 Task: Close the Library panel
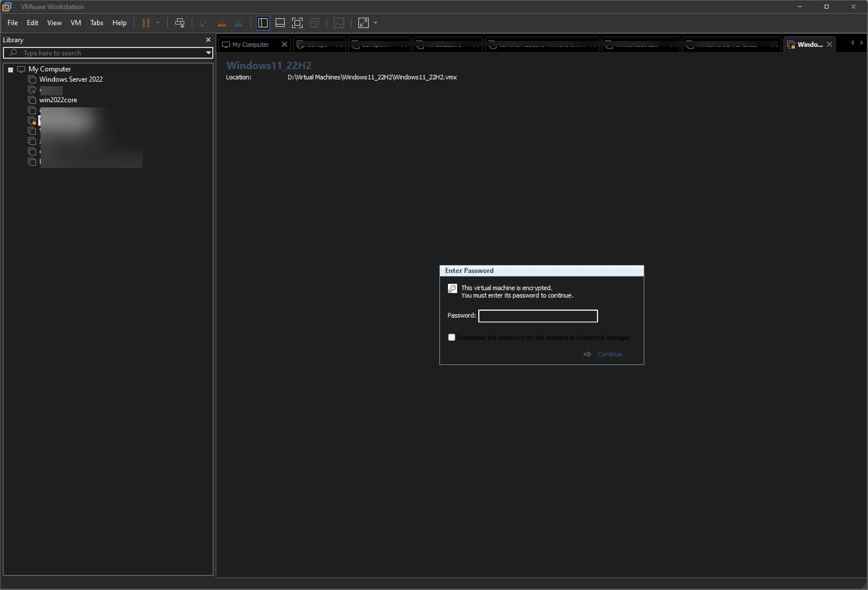(x=208, y=40)
